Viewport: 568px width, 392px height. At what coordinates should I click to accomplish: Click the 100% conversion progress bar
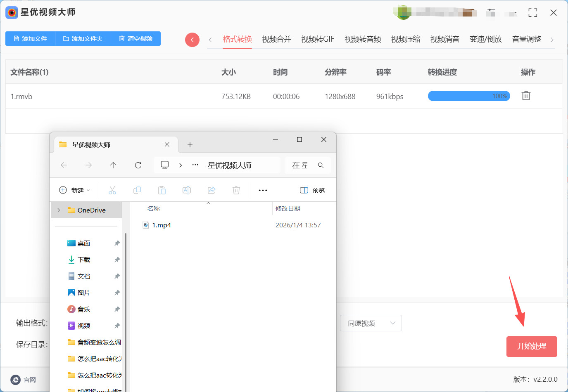(x=469, y=96)
